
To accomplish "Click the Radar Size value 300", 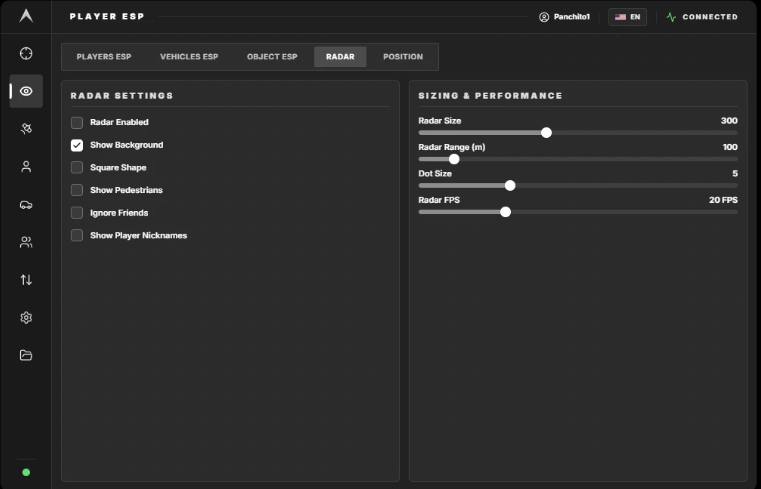I will pyautogui.click(x=729, y=121).
